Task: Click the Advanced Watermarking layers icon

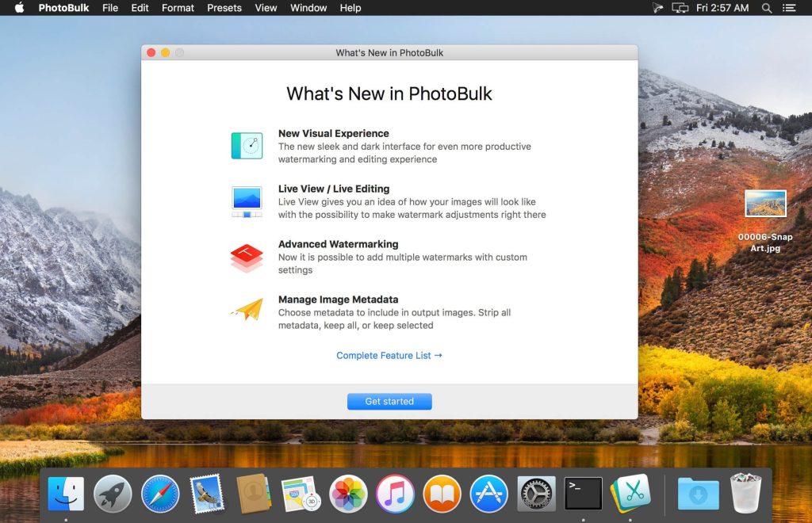Action: pyautogui.click(x=247, y=257)
